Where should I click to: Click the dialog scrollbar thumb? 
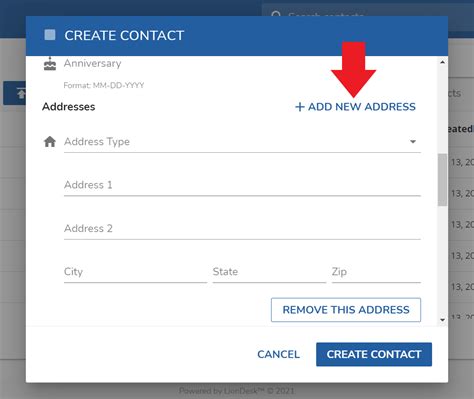(x=442, y=180)
